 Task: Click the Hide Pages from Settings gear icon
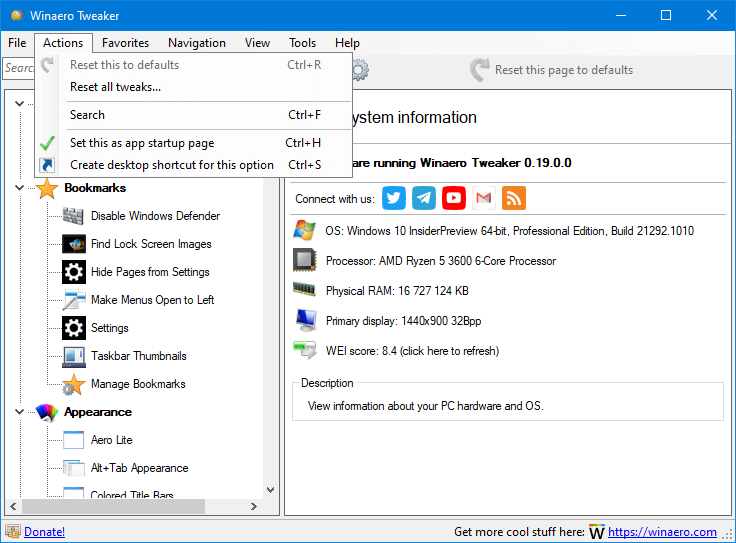pyautogui.click(x=74, y=272)
